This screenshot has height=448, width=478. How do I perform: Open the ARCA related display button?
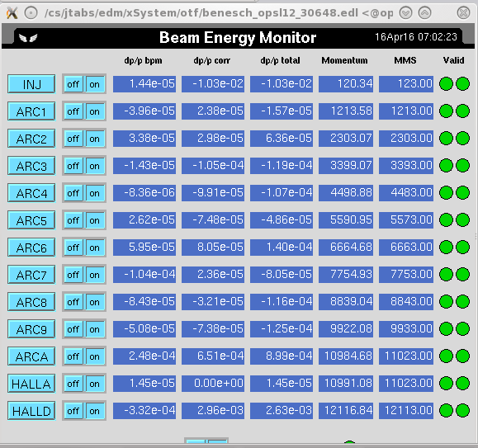(x=31, y=356)
